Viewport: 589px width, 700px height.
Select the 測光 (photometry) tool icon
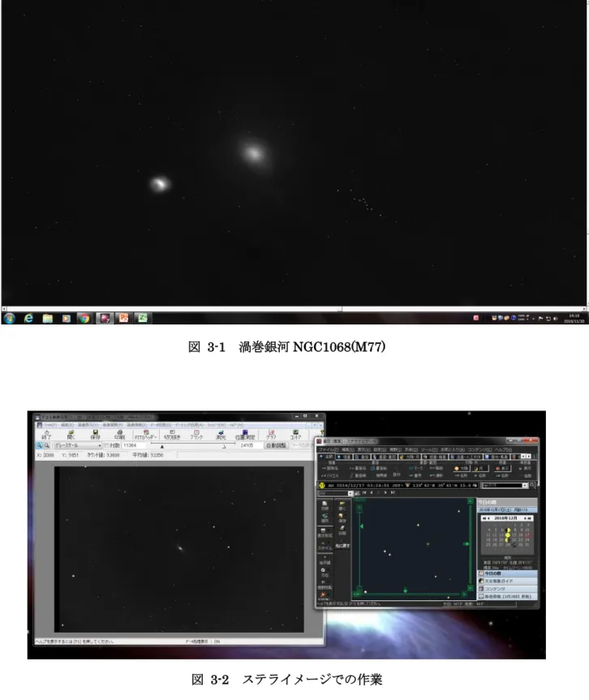221,435
